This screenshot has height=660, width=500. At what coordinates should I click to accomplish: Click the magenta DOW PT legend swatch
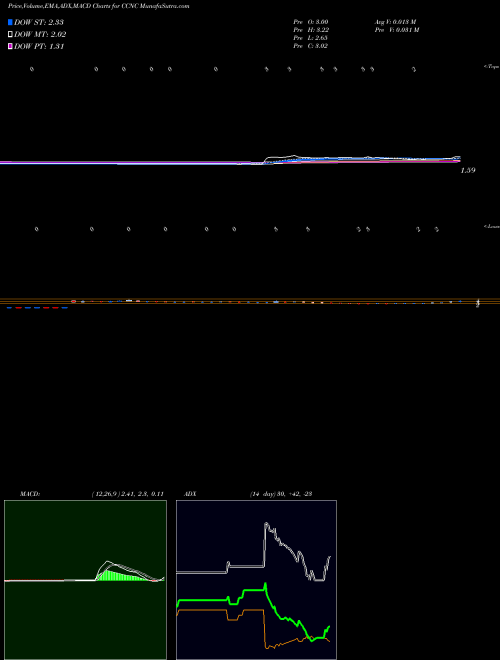point(10,46)
